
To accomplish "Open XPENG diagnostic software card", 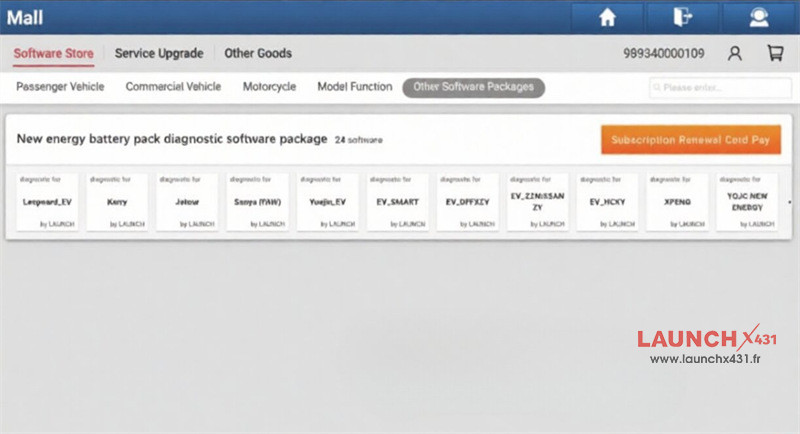I will (678, 202).
